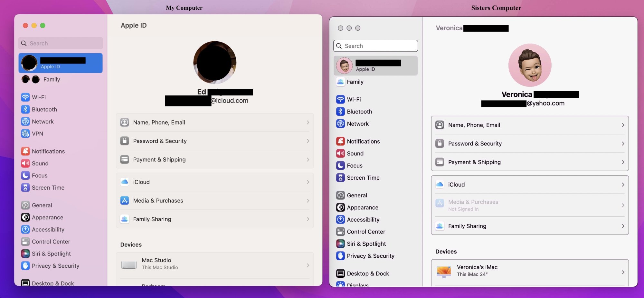
Task: Click the Accessibility icon in My Computer sidebar
Action: [25, 230]
